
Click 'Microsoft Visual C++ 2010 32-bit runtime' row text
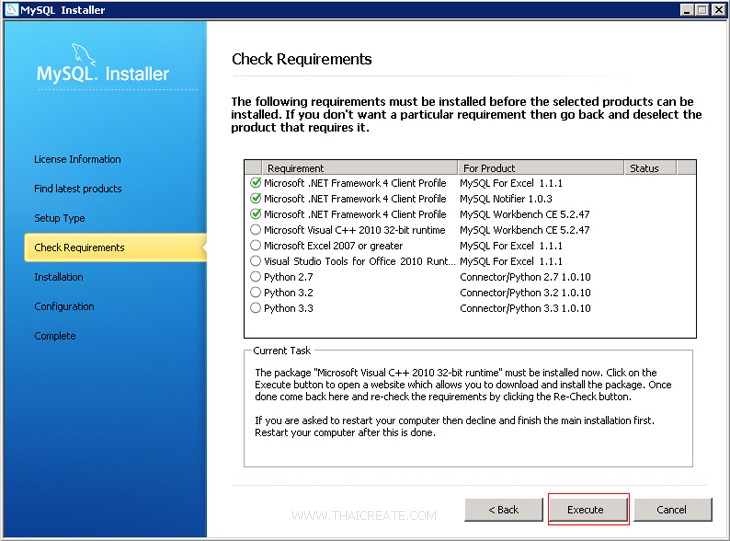(354, 230)
